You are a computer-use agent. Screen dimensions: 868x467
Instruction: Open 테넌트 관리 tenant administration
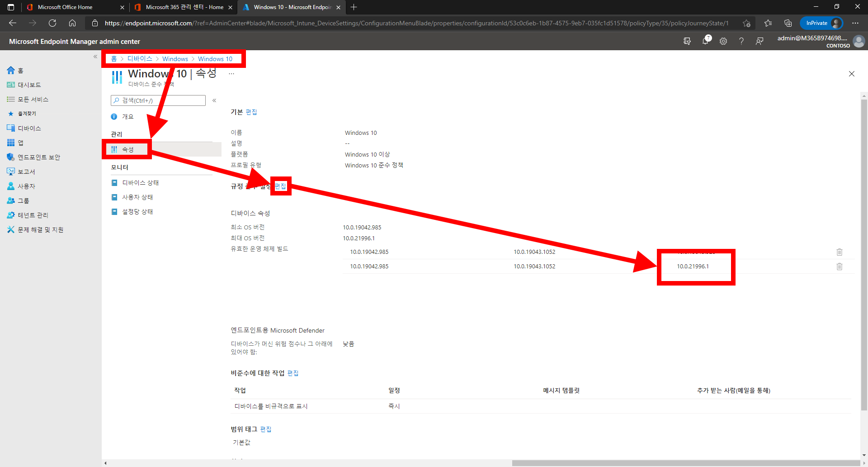(28, 215)
